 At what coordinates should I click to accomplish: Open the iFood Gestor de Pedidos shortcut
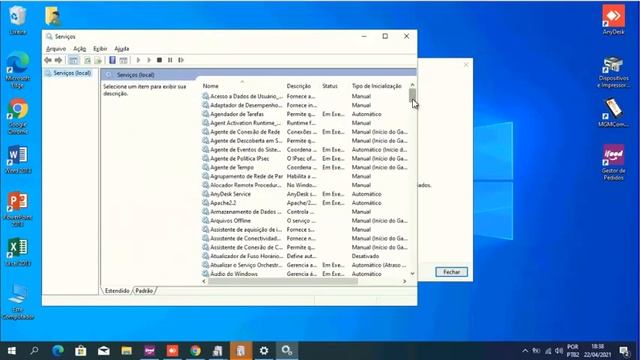613,162
